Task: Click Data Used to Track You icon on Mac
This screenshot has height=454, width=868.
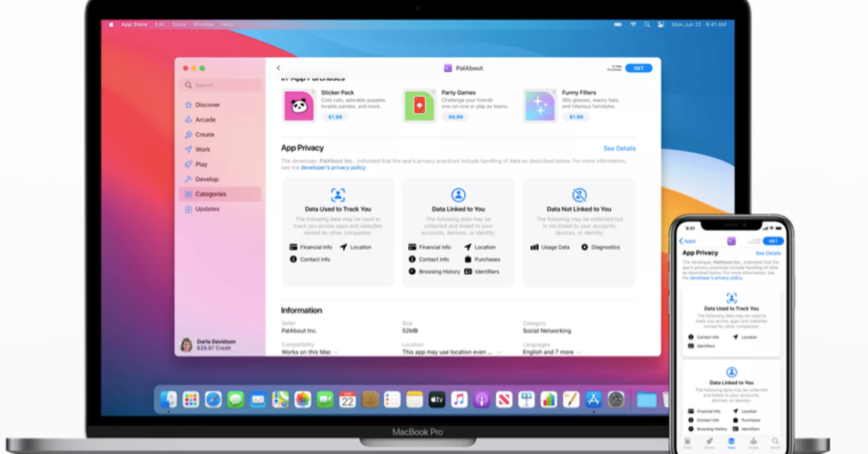Action: 338,195
